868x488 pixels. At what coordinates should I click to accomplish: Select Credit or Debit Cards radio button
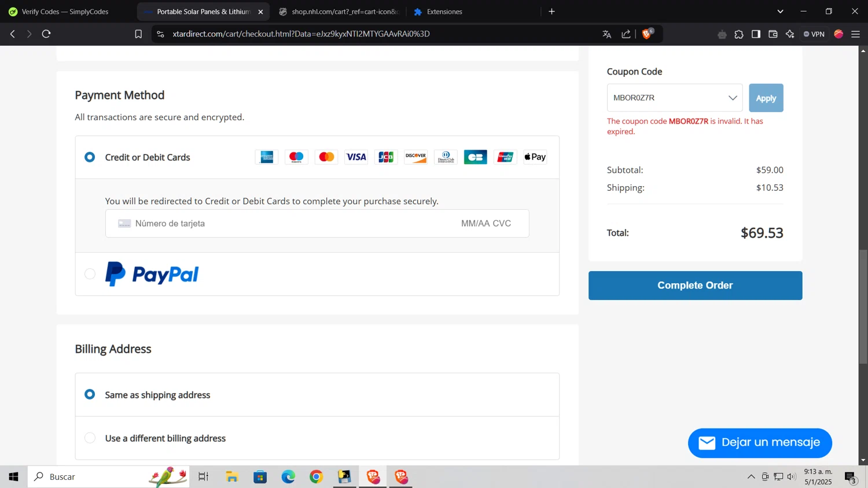pyautogui.click(x=90, y=157)
